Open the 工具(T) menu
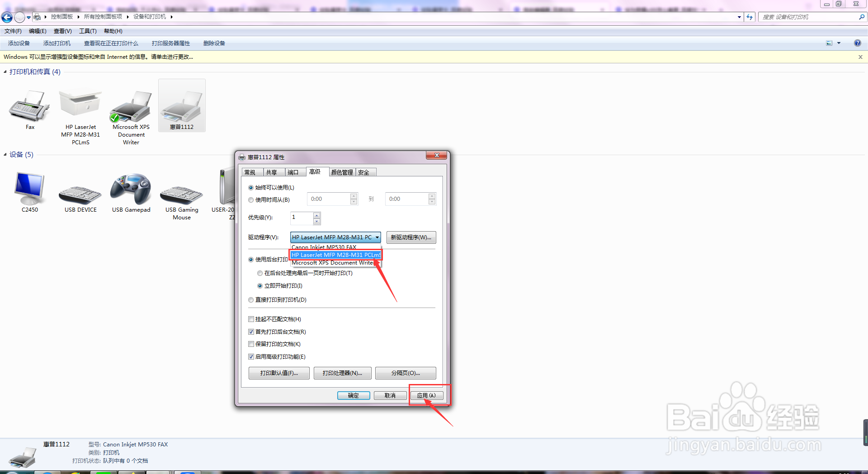868x474 pixels. tap(88, 31)
